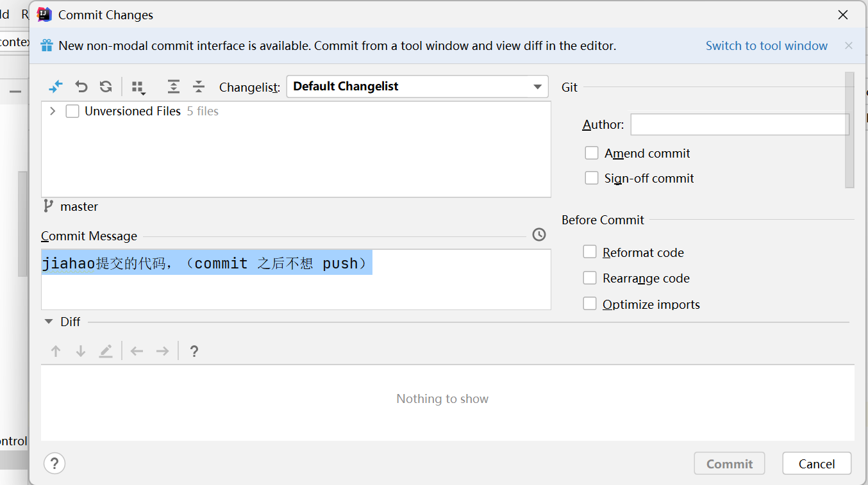Open commit message history clock icon
The image size is (868, 485).
pyautogui.click(x=539, y=235)
